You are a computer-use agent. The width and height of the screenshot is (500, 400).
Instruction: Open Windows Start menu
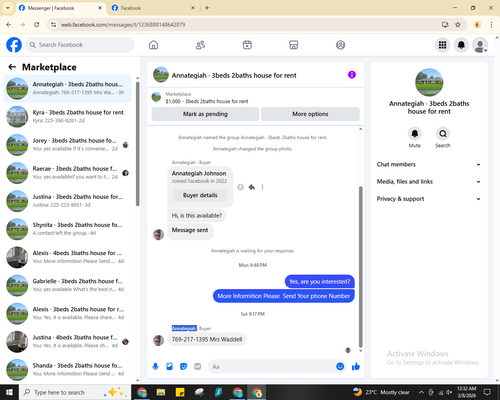[x=9, y=392]
